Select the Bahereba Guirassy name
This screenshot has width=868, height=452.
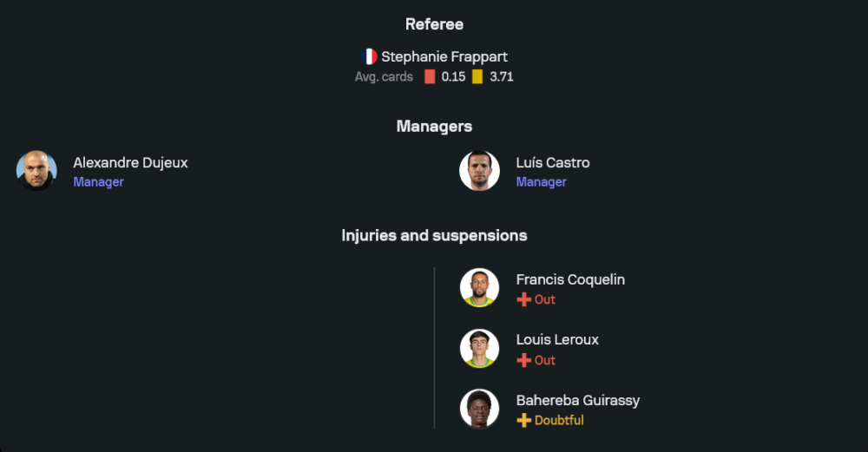coord(578,400)
